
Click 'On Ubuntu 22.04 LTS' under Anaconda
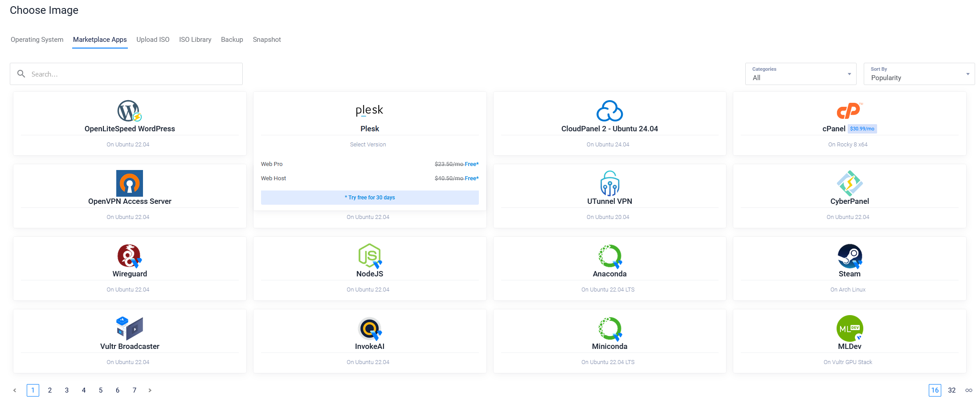click(x=608, y=290)
